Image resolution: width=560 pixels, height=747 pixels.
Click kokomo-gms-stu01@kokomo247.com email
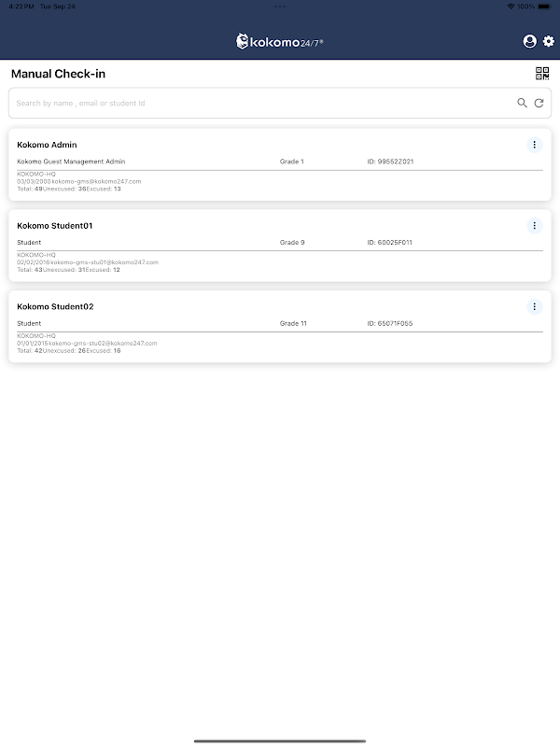[105, 262]
